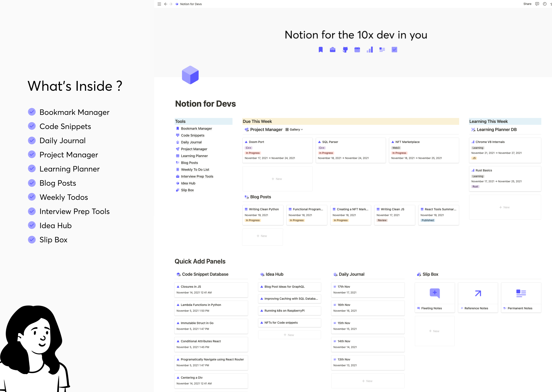Toggle the Idea Hub checkmark in What's Inside
Screen dimensions: 552x392
32,225
